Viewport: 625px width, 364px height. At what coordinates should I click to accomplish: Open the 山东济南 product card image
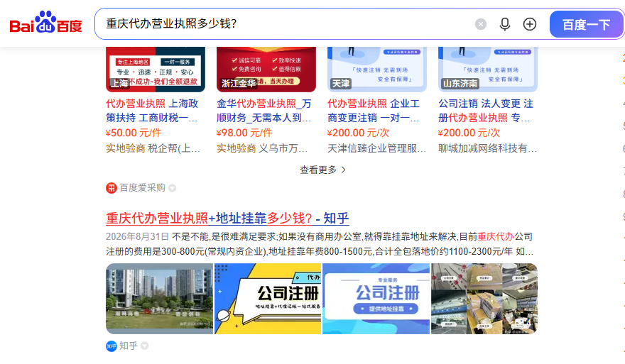coord(488,70)
